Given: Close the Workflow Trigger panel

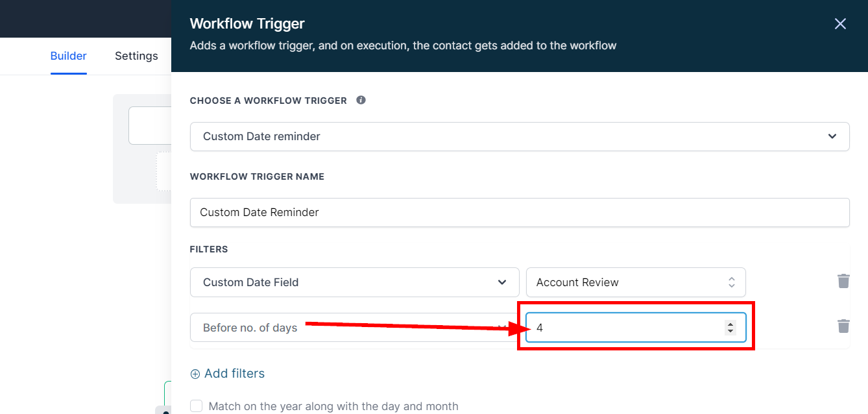Looking at the screenshot, I should [840, 24].
